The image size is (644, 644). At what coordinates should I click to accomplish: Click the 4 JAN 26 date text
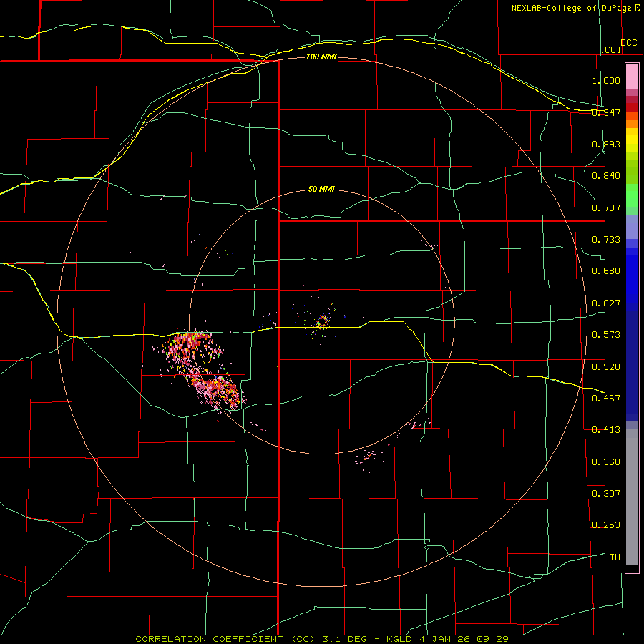pyautogui.click(x=445, y=639)
